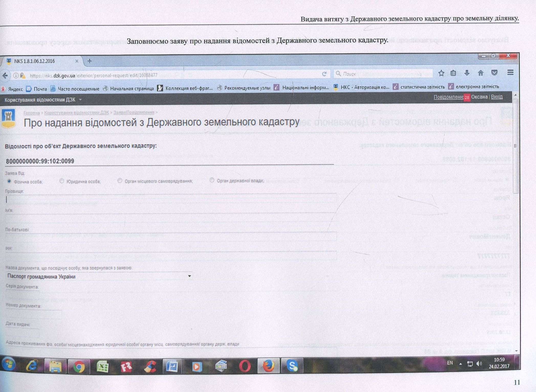Log out with the Вихід link
Image resolution: width=536 pixels, height=392 pixels.
point(497,97)
